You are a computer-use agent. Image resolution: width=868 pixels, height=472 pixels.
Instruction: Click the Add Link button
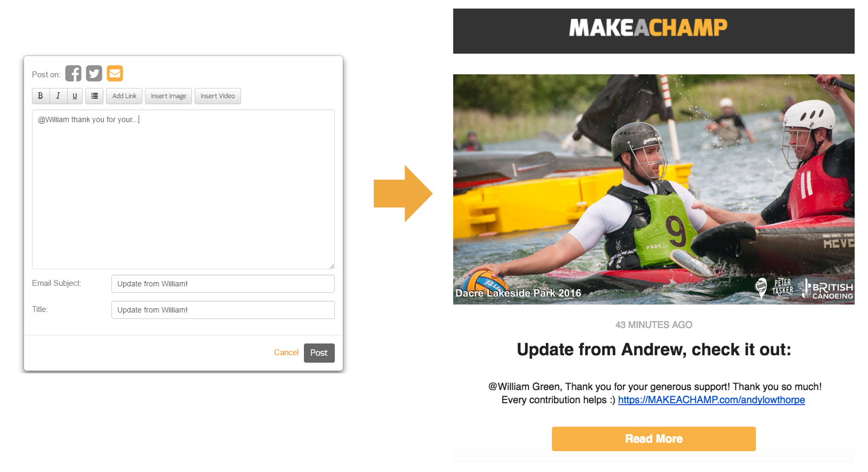pyautogui.click(x=124, y=96)
